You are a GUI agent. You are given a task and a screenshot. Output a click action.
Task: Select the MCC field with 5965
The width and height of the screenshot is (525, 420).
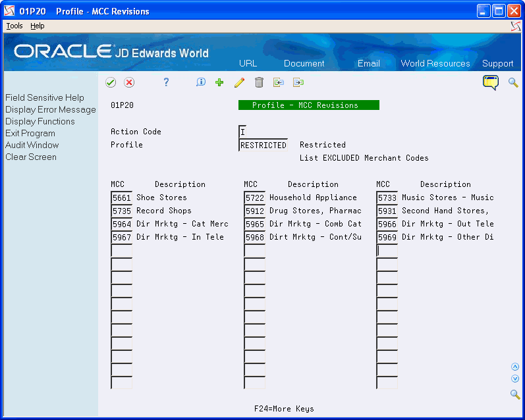click(255, 224)
